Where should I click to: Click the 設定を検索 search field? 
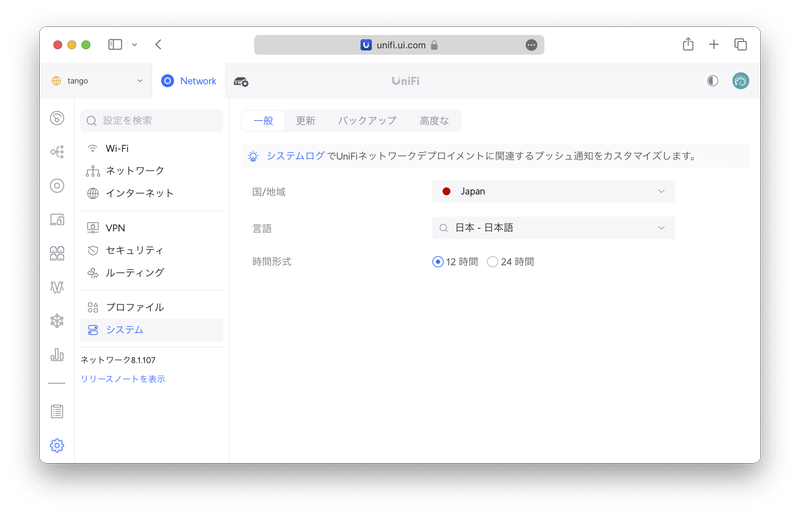pos(152,121)
